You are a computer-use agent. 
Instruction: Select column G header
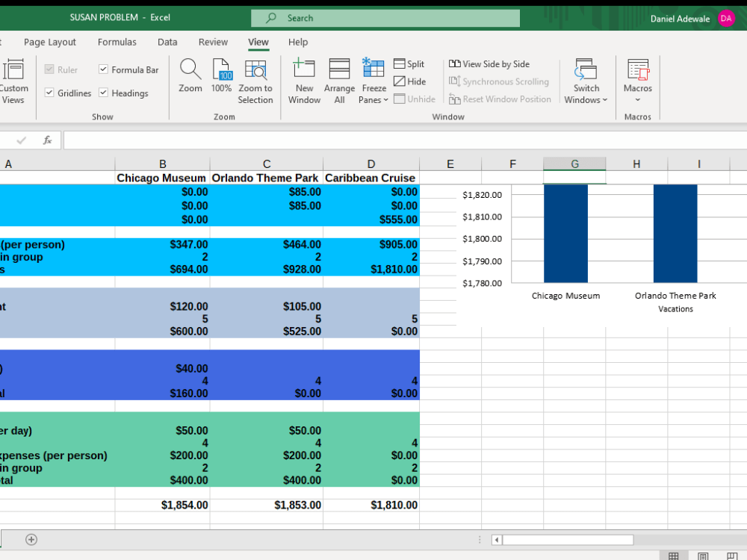point(574,164)
